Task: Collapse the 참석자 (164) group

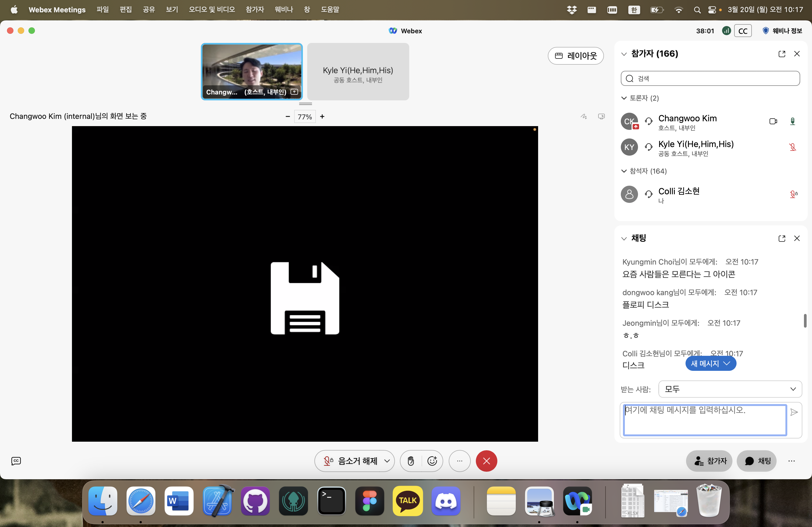Action: click(x=624, y=171)
